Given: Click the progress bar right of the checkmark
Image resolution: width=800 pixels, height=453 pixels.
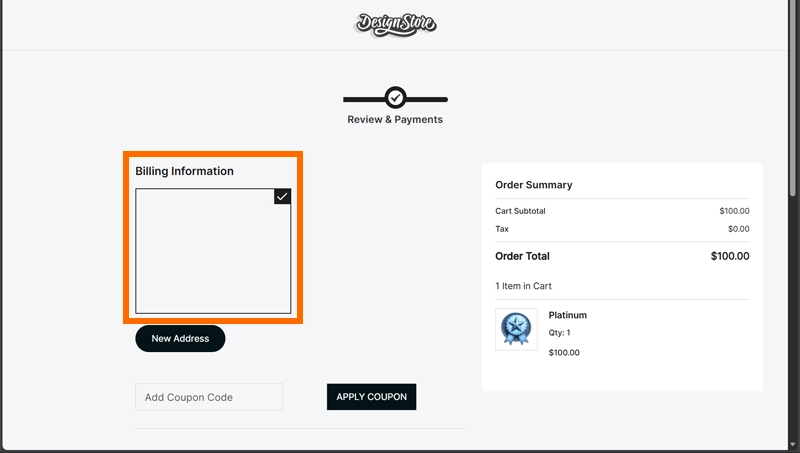Looking at the screenshot, I should click(428, 99).
